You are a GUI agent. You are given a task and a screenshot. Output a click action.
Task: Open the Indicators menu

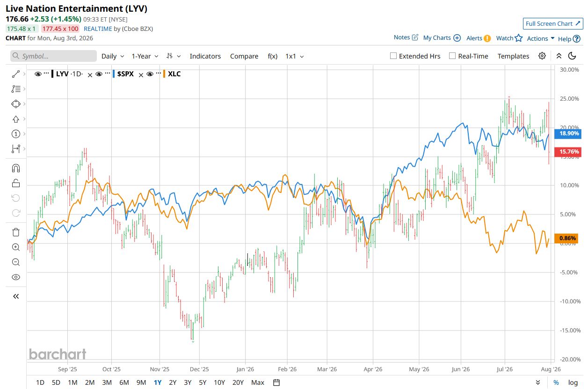205,56
